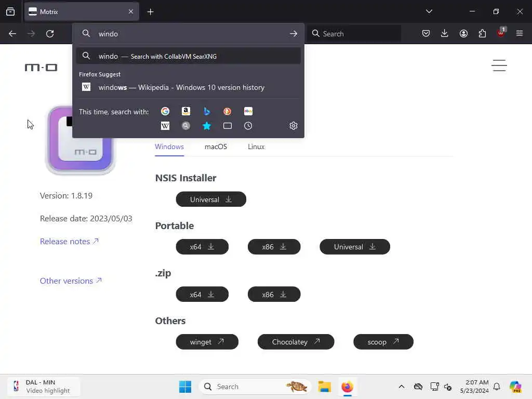Reload the current page
Image resolution: width=532 pixels, height=399 pixels.
pos(50,34)
